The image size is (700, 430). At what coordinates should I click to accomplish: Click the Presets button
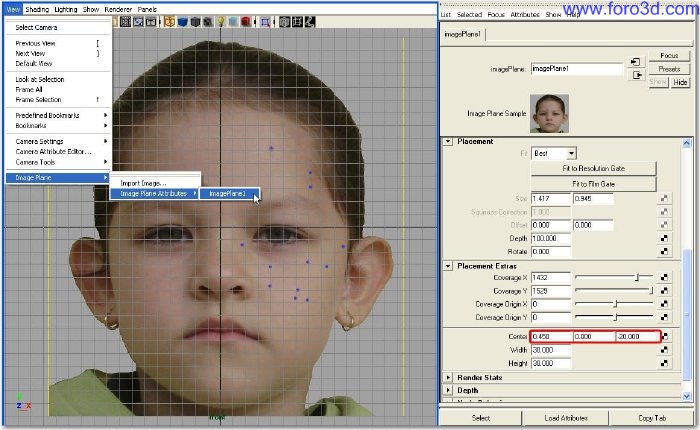669,69
